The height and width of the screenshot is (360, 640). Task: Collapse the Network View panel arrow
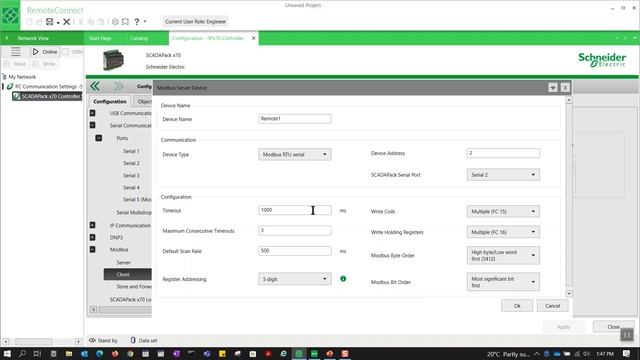[x=7, y=38]
